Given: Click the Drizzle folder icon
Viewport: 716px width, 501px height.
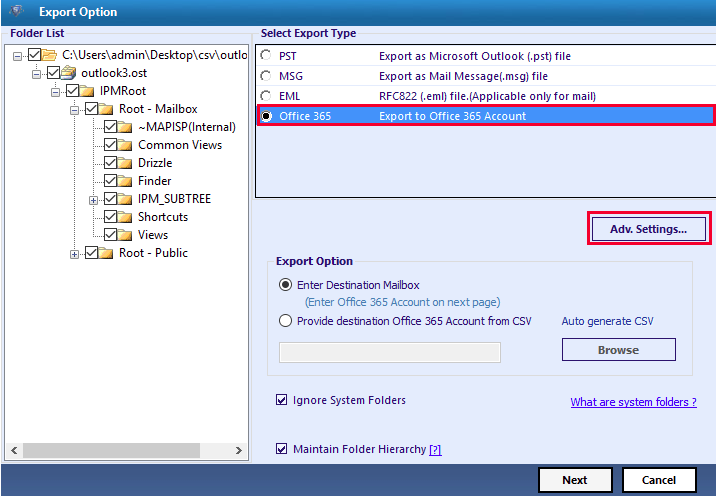Looking at the screenshot, I should tap(125, 163).
